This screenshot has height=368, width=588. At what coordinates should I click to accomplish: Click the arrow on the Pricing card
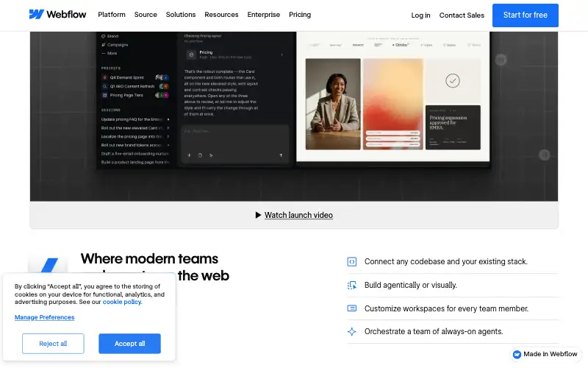(x=282, y=54)
